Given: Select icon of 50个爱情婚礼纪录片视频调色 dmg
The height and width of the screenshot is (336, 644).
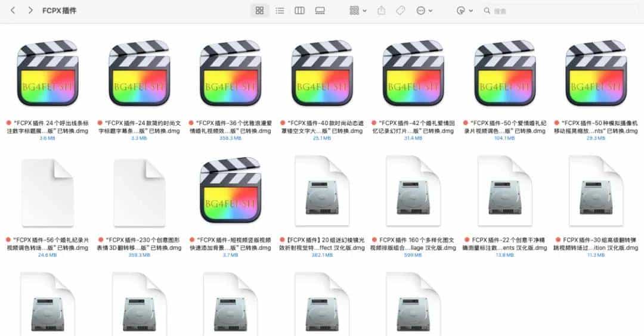Looking at the screenshot, I should pyautogui.click(x=505, y=73).
